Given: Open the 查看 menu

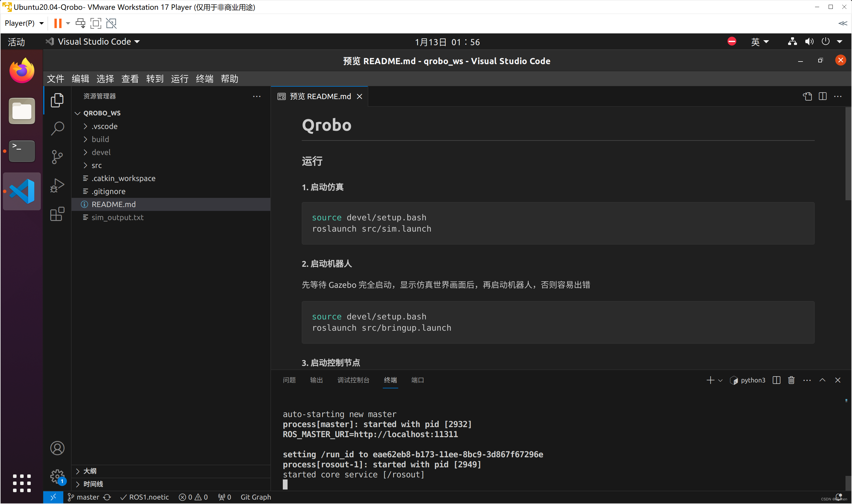Looking at the screenshot, I should click(130, 79).
